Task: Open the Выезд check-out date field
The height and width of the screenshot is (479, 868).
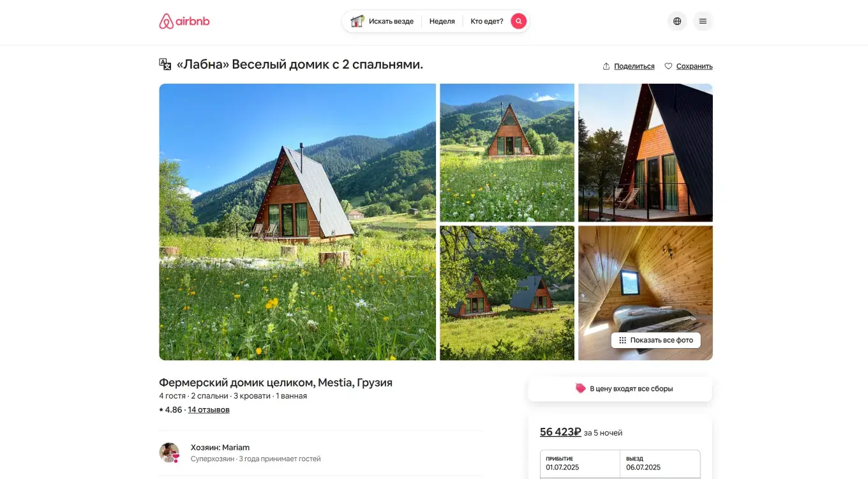Action: tap(660, 464)
